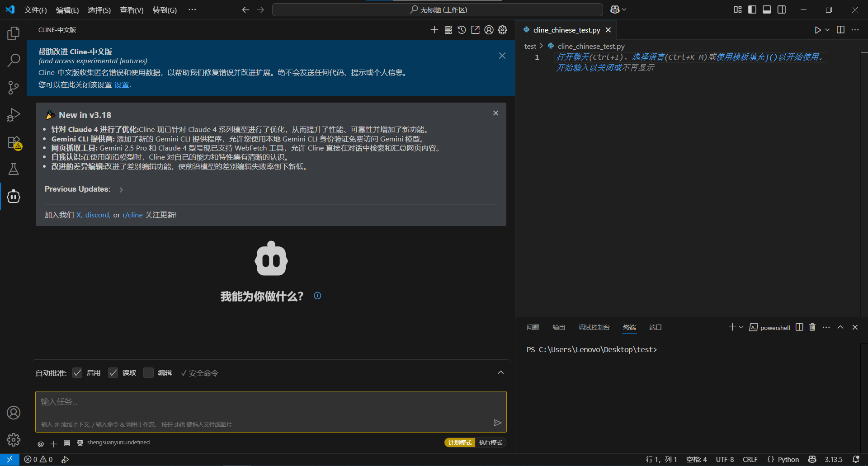Viewport: 868px width, 466px height.
Task: Open the Copilot icon in the title bar
Action: [615, 9]
